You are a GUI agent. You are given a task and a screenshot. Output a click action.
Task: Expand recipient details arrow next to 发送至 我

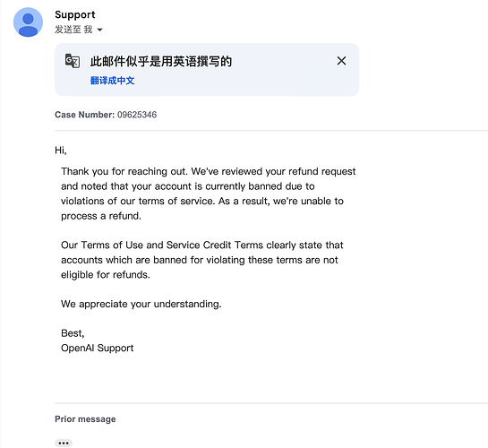(x=99, y=30)
